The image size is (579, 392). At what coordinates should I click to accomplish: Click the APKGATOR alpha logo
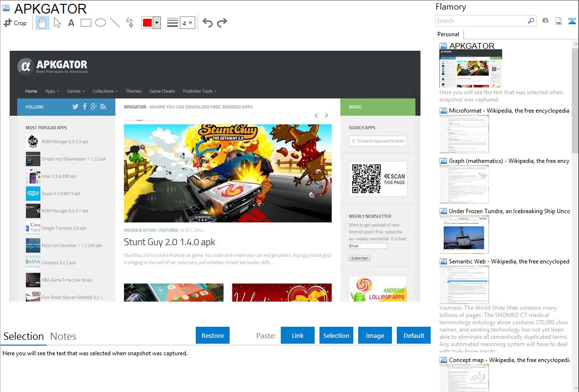click(x=26, y=67)
